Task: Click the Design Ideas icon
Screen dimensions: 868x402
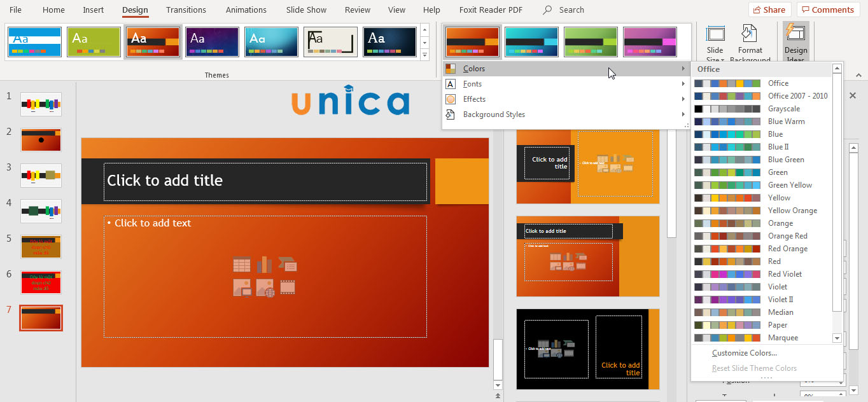Action: click(795, 32)
